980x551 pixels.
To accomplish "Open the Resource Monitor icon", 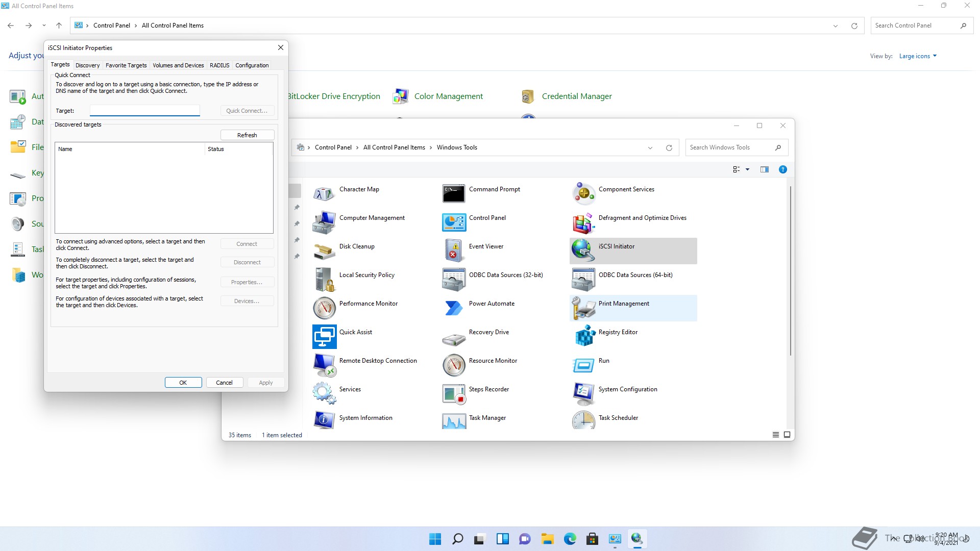I will [454, 365].
